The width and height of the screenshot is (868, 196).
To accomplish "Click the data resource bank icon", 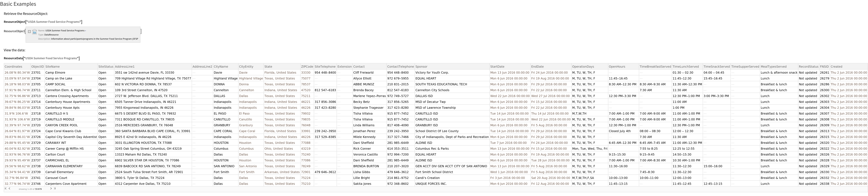I will point(34,32).
